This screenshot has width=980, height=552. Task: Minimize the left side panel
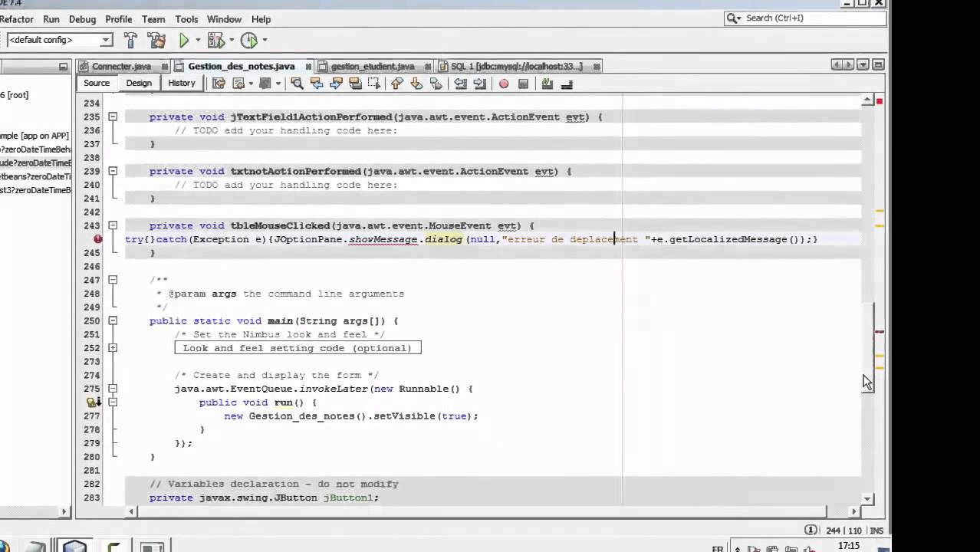[x=64, y=67]
